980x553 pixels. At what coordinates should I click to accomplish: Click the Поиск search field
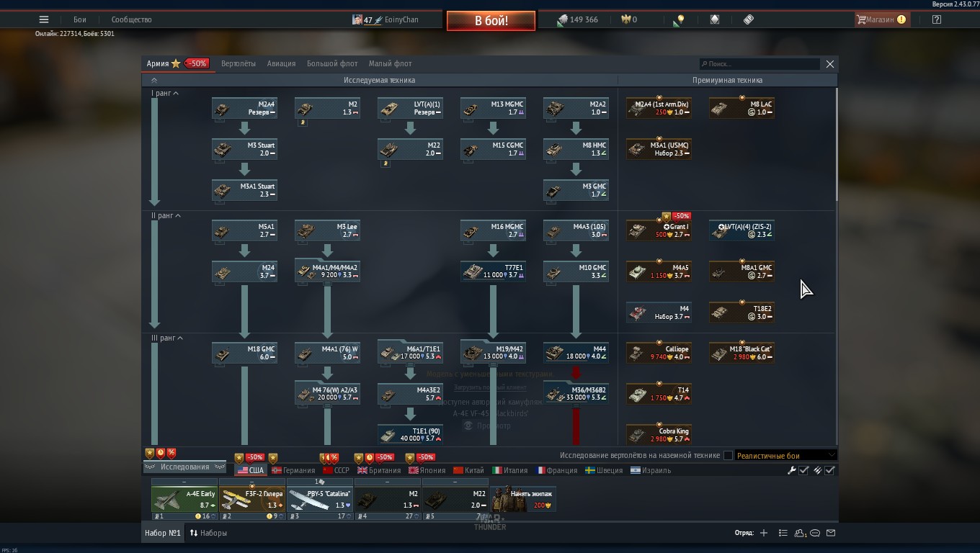pos(759,63)
